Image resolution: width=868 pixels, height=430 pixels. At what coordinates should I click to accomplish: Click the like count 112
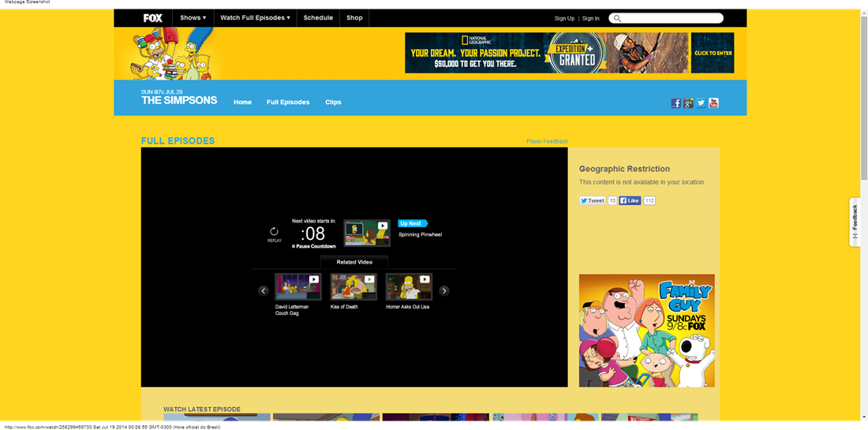[649, 201]
